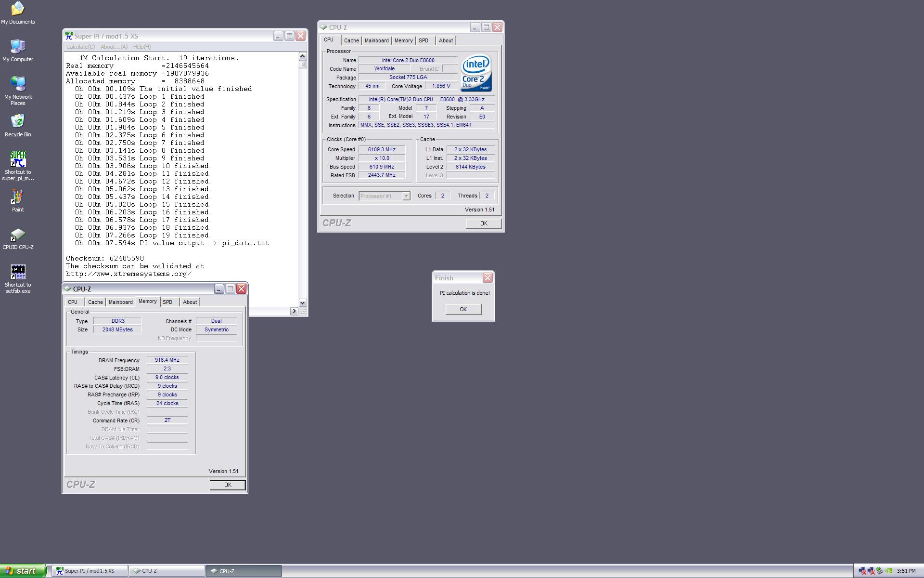Select About tab in memory CPU-Z window
Screen dimensions: 924x578
click(190, 302)
